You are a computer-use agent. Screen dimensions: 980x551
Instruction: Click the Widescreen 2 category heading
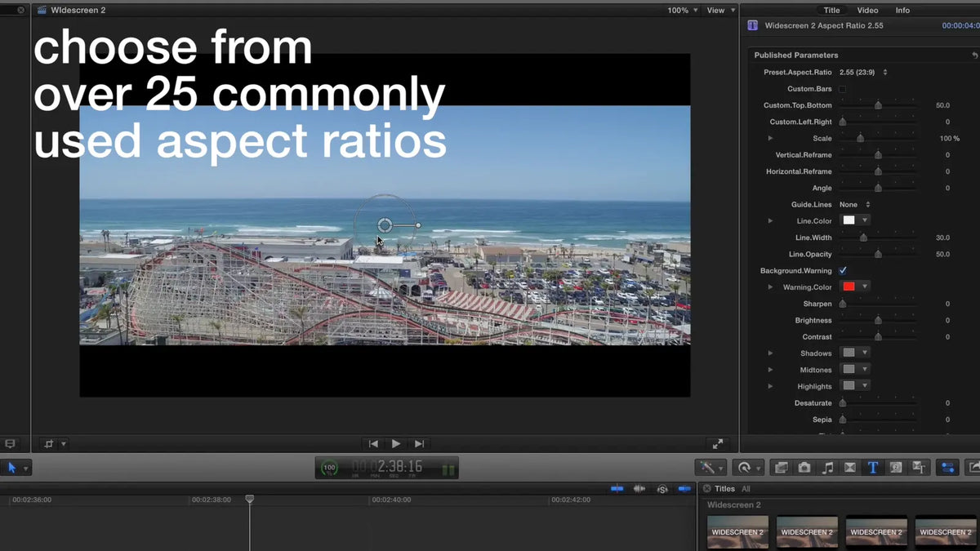click(x=733, y=504)
